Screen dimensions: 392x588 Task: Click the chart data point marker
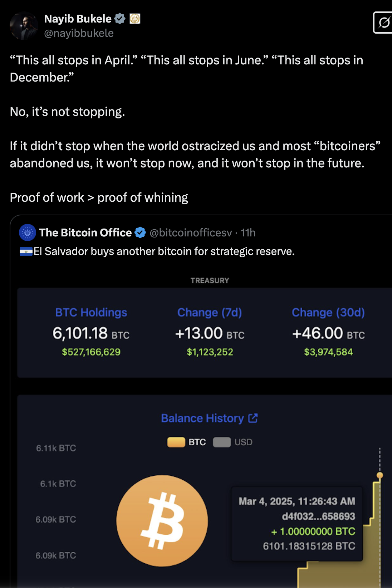coord(380,475)
